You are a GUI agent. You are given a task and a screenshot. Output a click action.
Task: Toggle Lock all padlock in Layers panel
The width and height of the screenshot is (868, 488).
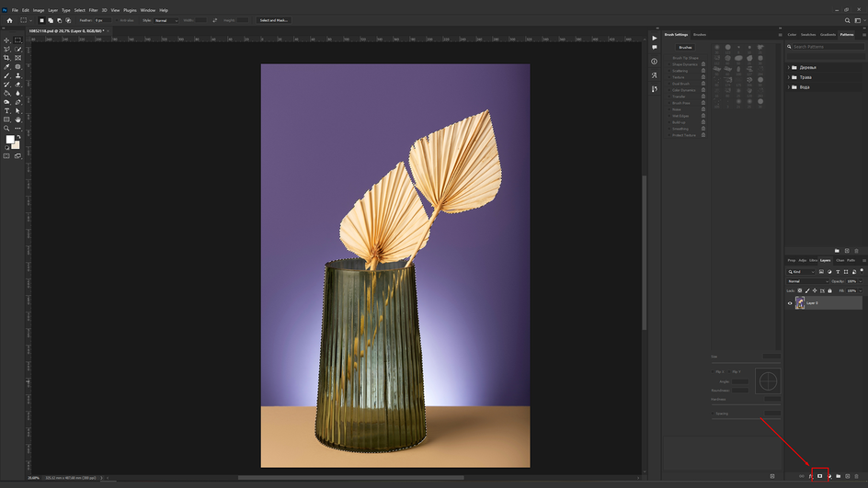tap(829, 290)
